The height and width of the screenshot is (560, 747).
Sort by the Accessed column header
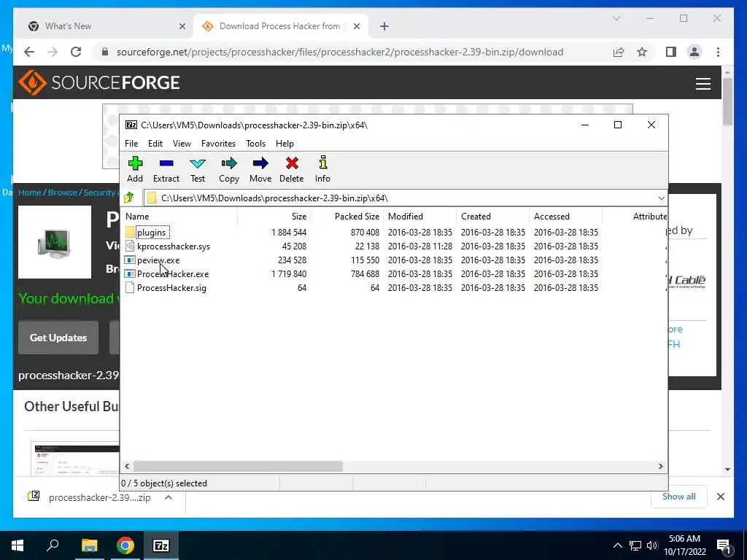coord(565,216)
